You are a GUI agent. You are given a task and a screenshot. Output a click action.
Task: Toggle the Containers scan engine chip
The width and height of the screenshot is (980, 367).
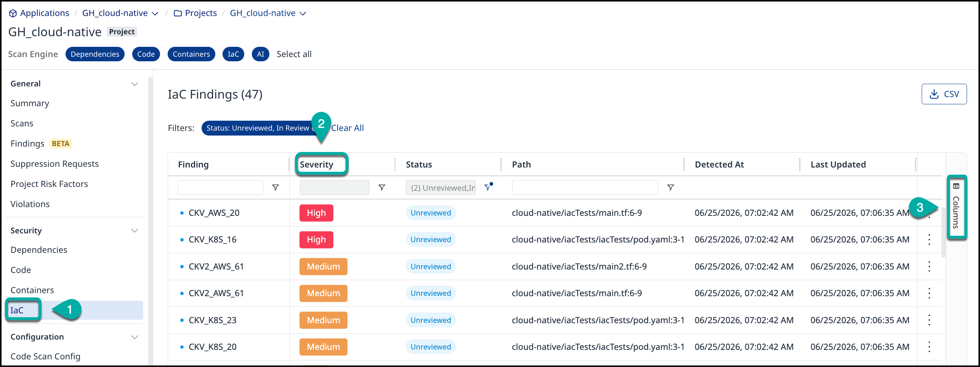pyautogui.click(x=191, y=54)
